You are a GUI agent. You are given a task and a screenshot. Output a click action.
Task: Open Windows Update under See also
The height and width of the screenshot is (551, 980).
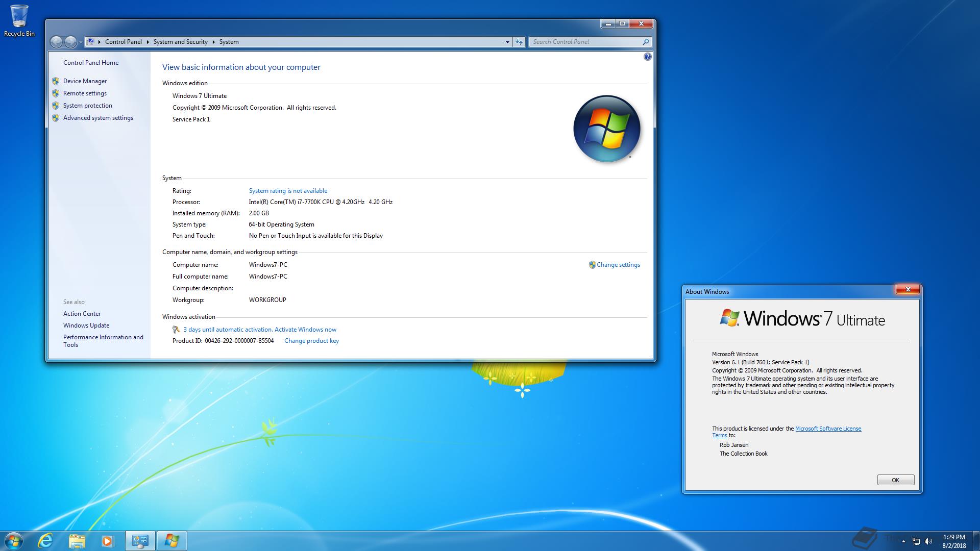point(86,325)
